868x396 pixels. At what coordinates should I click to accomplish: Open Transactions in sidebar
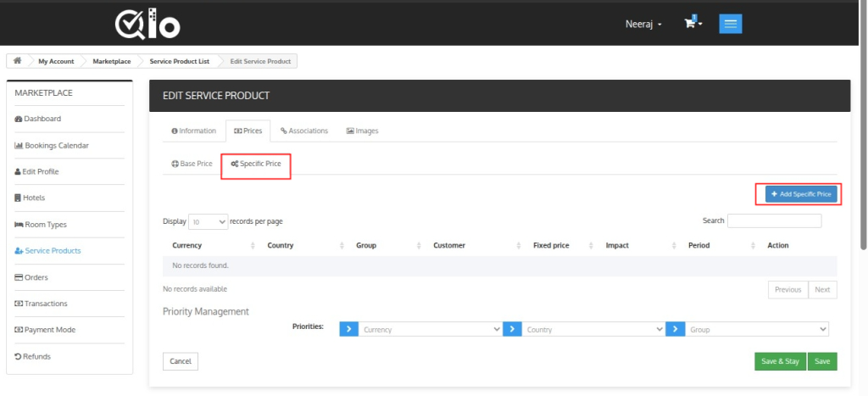coord(41,304)
